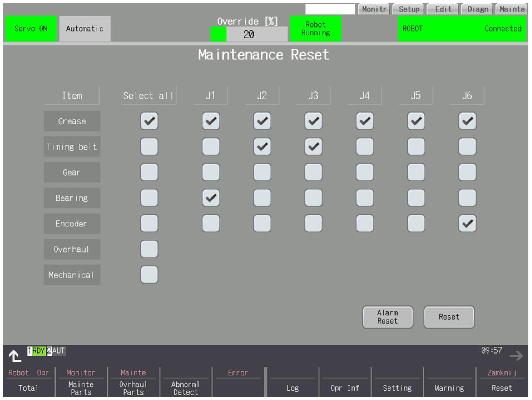
Task: Tick the Mechanical checkbox
Action: coord(149,275)
